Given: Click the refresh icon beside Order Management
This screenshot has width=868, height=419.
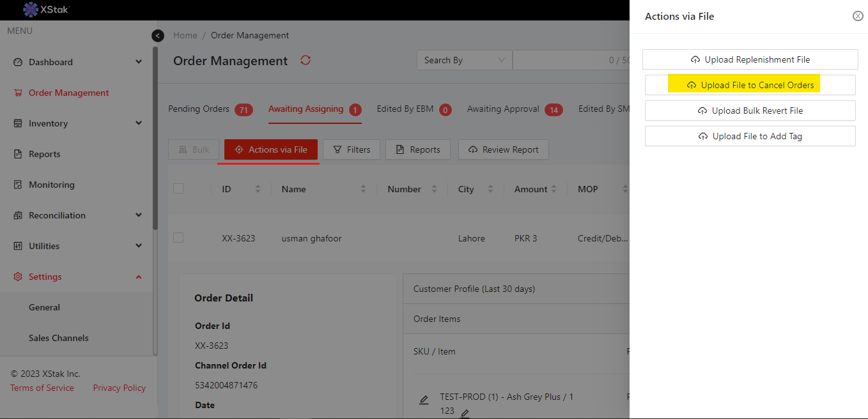Looking at the screenshot, I should 306,60.
